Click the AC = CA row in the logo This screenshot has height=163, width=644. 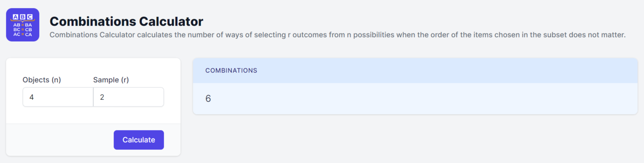[x=23, y=35]
